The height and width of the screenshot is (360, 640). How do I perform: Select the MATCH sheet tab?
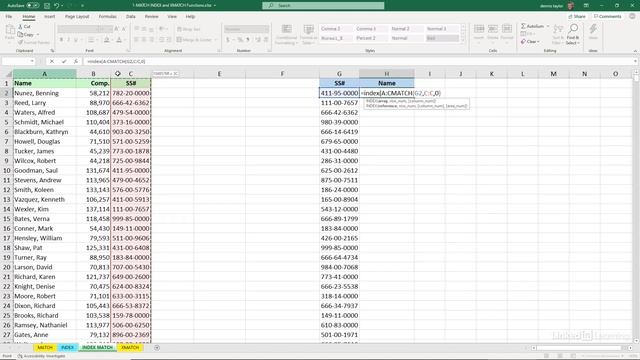tap(45, 347)
